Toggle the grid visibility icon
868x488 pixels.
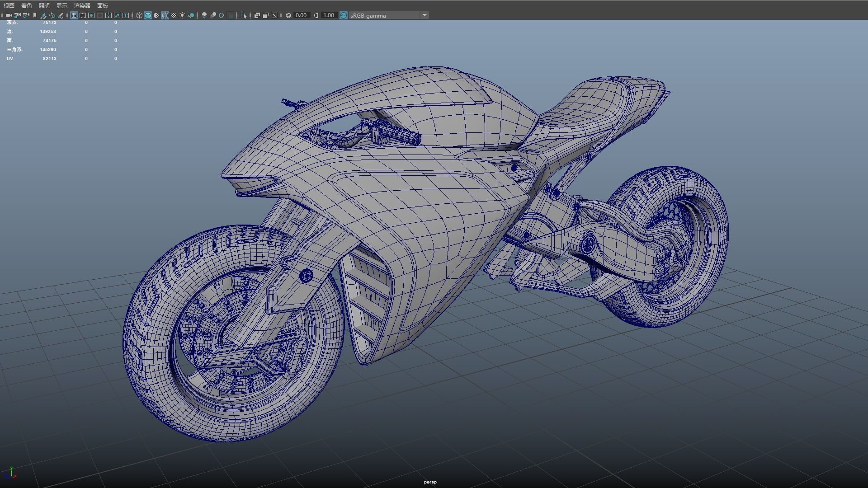[74, 15]
